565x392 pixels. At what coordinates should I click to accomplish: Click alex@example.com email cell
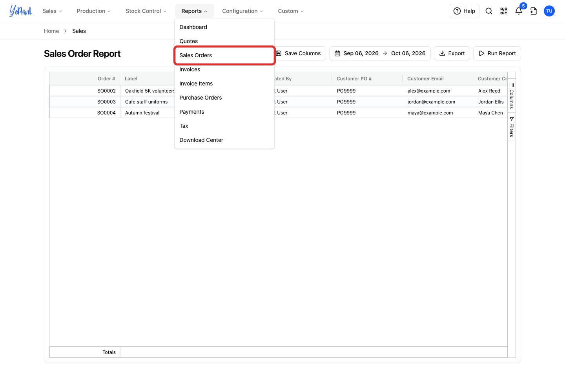pos(438,91)
